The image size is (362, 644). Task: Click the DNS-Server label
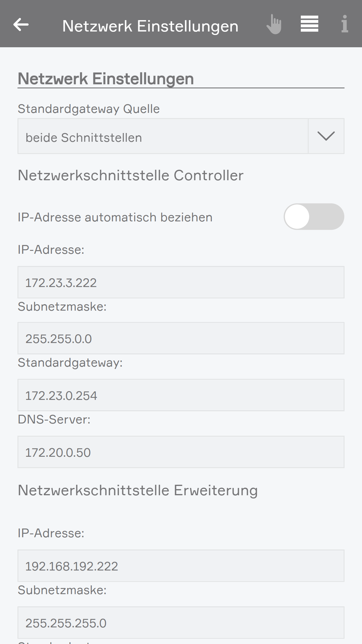54,419
